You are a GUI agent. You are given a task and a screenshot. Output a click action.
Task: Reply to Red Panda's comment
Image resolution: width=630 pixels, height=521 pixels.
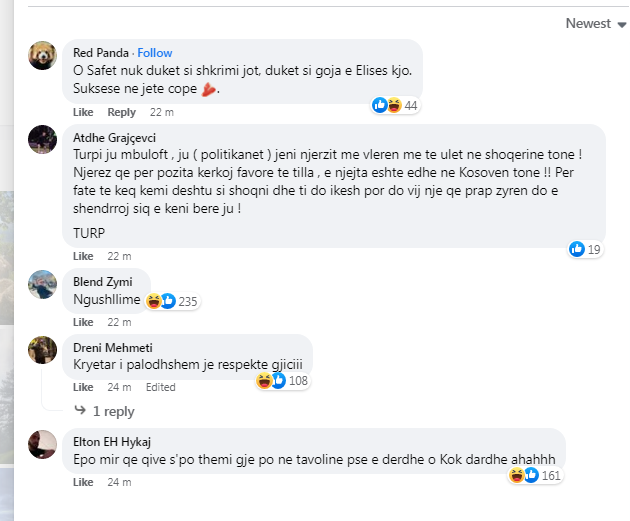click(x=121, y=112)
